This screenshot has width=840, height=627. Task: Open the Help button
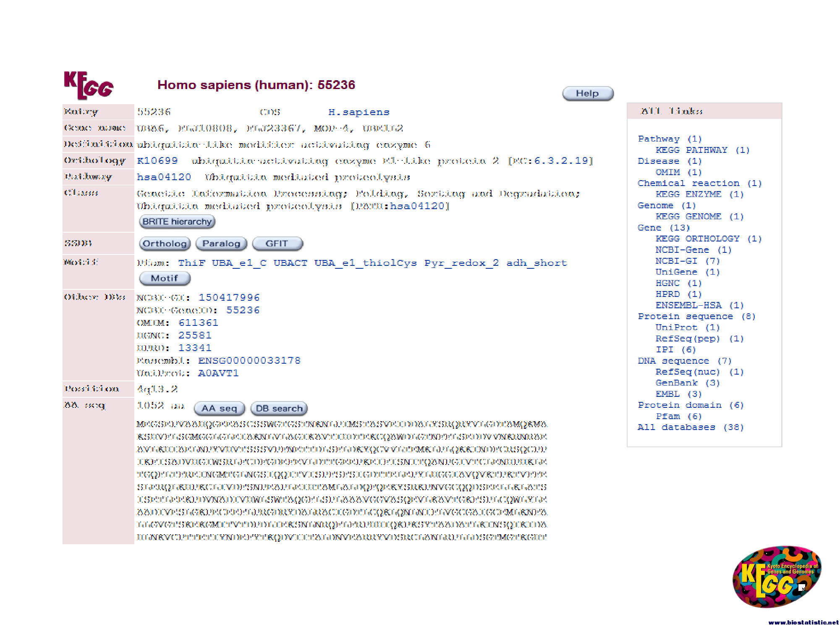588,94
